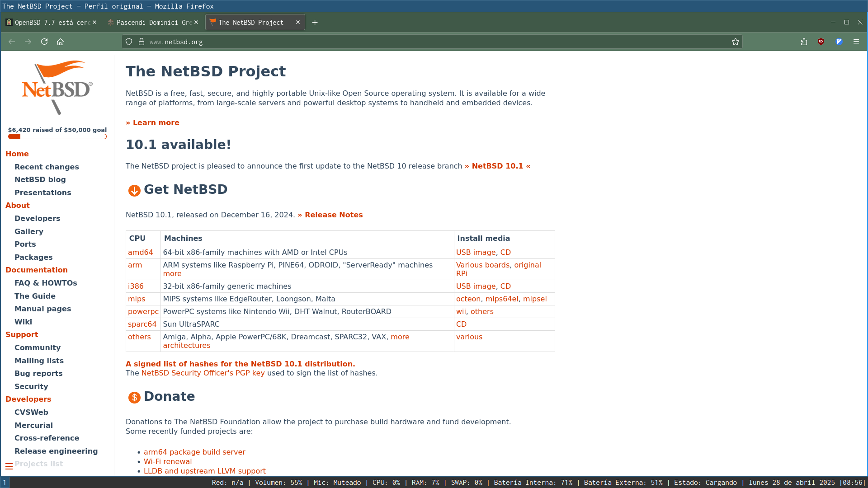
Task: Click the Donate dollar icon
Action: tap(134, 398)
